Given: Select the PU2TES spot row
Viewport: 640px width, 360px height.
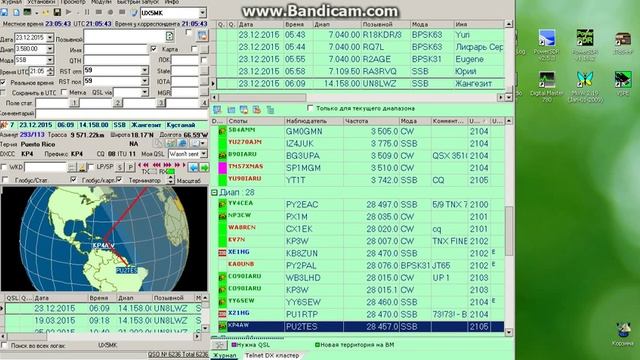Looking at the screenshot, I should [x=357, y=327].
